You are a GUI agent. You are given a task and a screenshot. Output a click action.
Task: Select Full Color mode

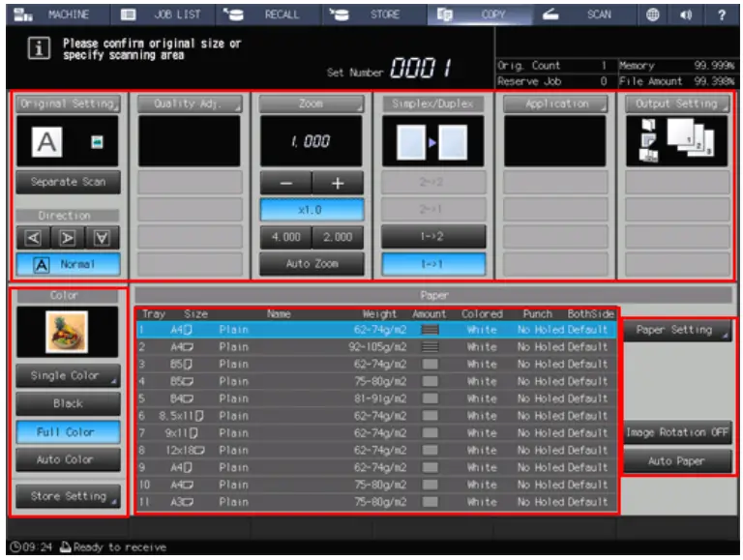pos(69,432)
